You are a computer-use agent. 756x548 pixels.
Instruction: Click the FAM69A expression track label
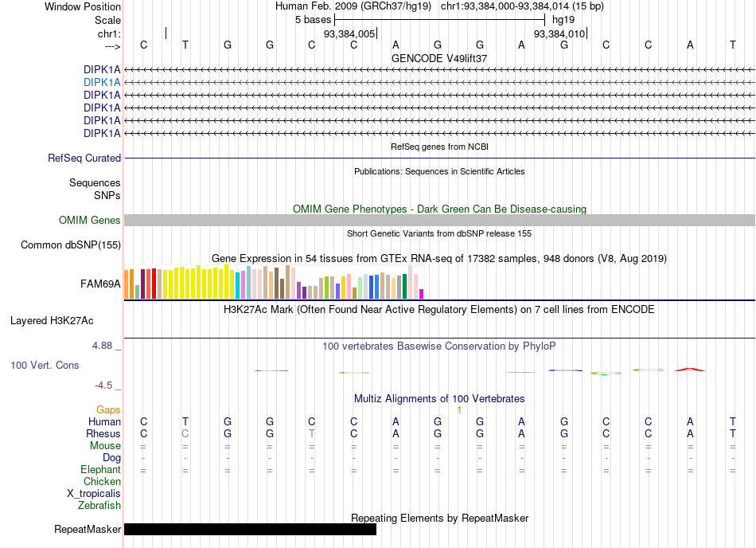[100, 284]
